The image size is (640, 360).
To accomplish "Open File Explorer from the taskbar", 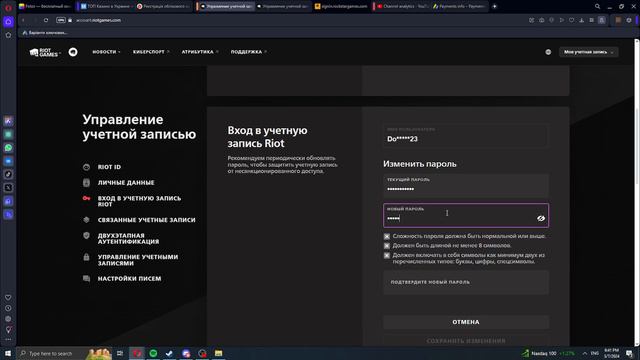I will [219, 353].
